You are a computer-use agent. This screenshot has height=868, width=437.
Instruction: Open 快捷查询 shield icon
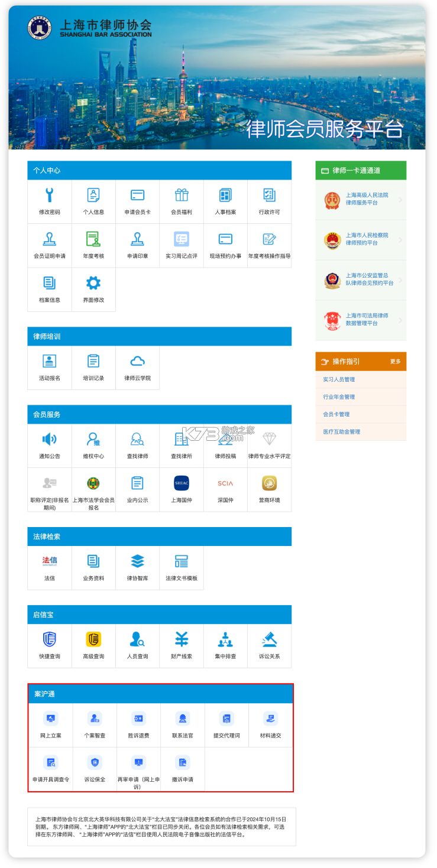click(50, 639)
